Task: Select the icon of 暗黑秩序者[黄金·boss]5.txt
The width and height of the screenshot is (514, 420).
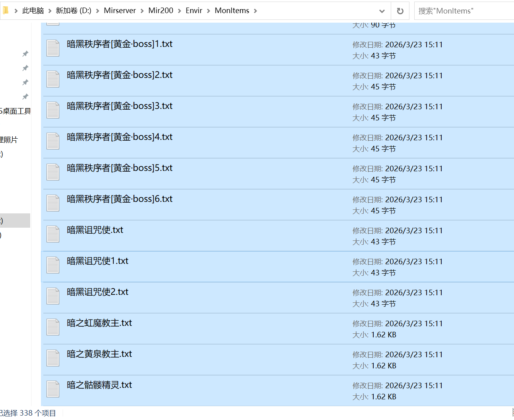Action: pyautogui.click(x=53, y=172)
